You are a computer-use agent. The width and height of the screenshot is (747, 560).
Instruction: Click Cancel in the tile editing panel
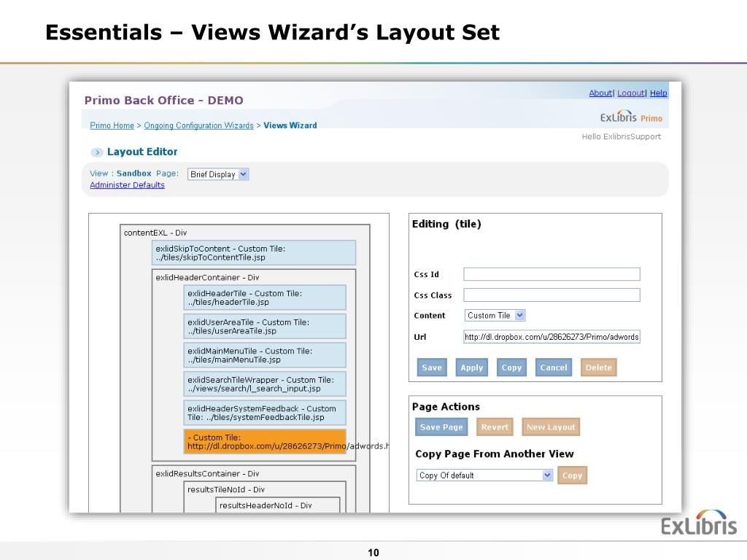(553, 367)
